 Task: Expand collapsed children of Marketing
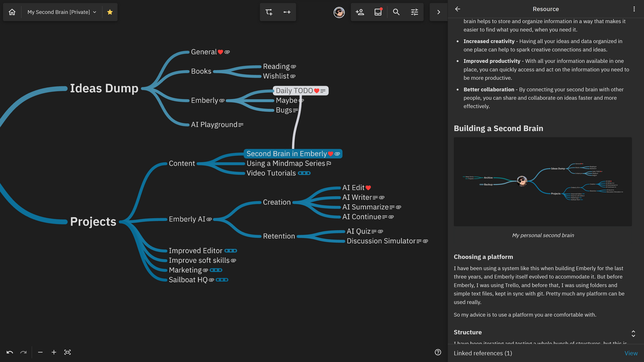pos(216,270)
